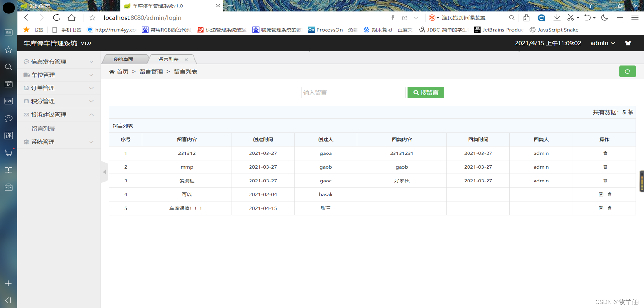
Task: Collapse 投诉建议管理 menu
Action: tap(59, 115)
